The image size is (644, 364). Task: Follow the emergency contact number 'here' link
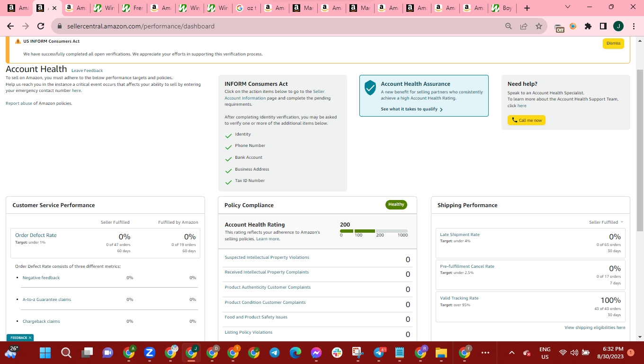coord(76,91)
